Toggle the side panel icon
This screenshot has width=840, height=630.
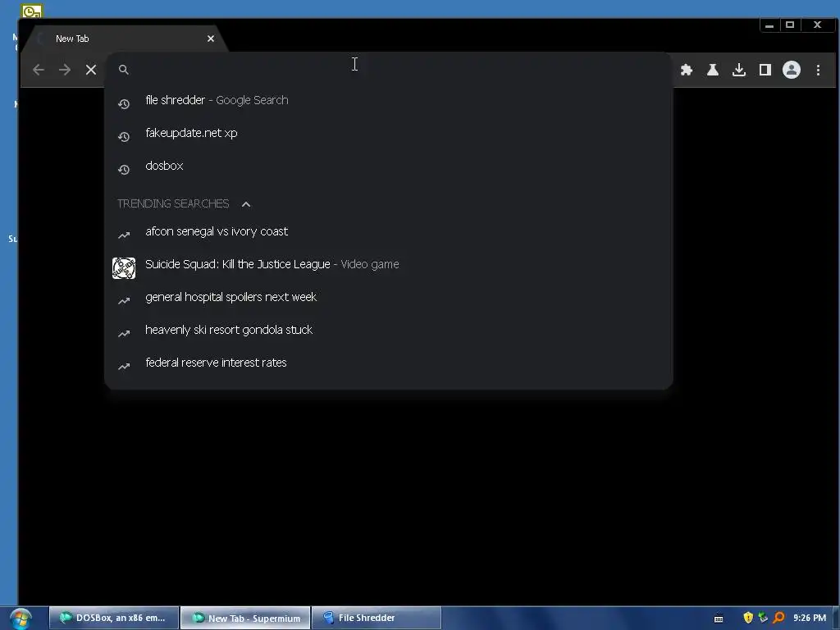[x=765, y=70]
